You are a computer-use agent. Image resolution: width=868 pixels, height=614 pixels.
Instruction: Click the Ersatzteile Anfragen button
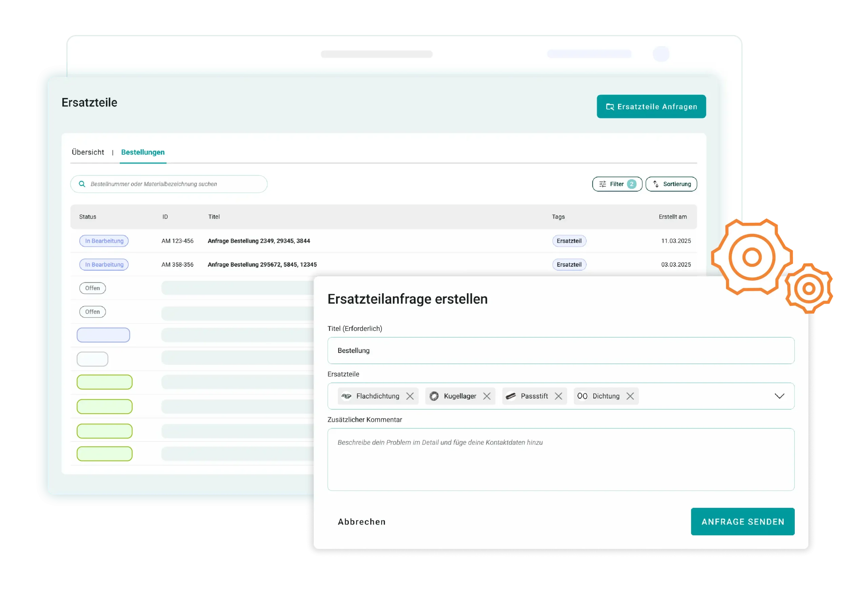(x=651, y=106)
